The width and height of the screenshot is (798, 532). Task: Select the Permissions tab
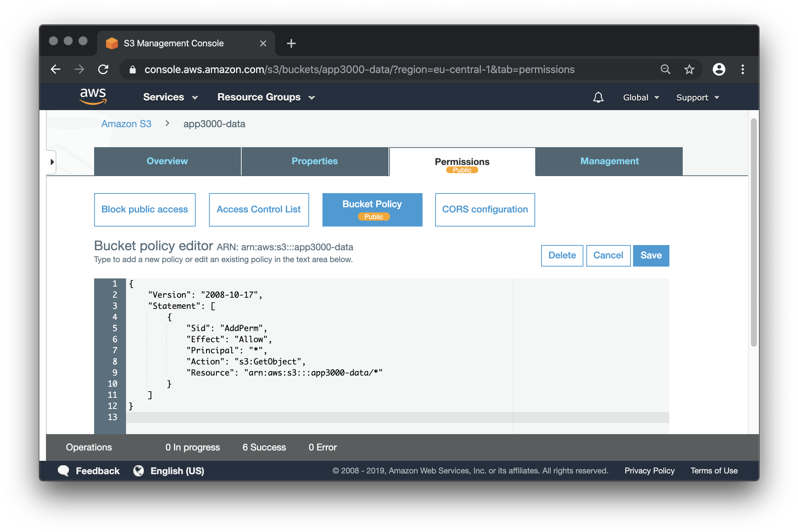pos(462,162)
